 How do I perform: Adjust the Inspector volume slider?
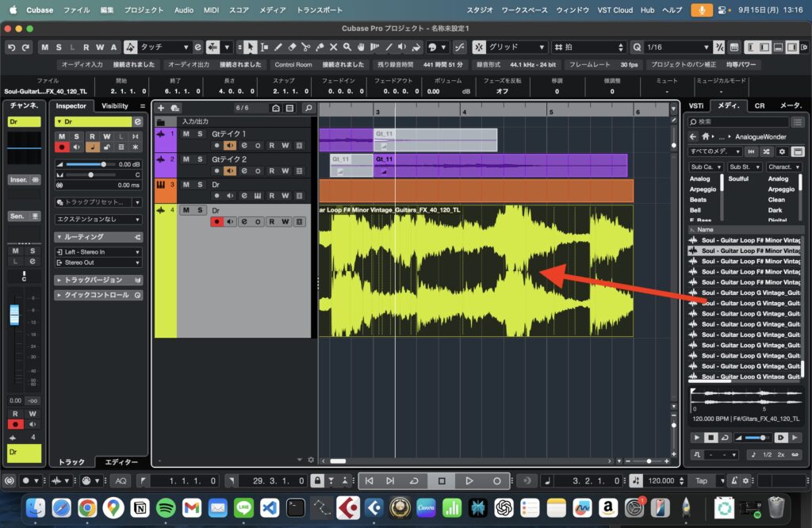click(x=102, y=164)
